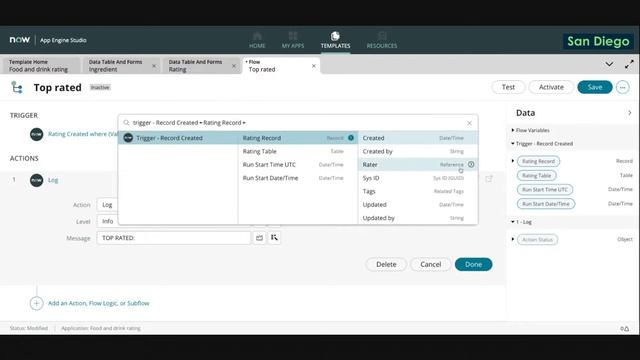Close the Rating tab

tap(234, 66)
